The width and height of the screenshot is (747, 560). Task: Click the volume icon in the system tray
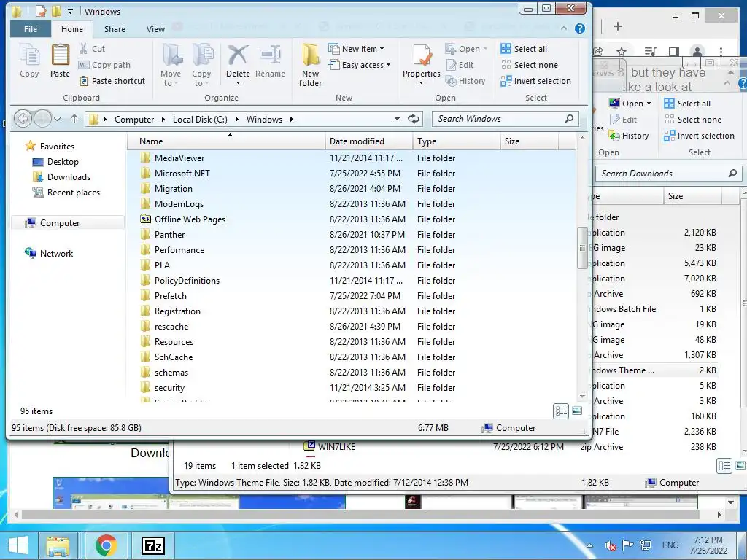tap(610, 545)
